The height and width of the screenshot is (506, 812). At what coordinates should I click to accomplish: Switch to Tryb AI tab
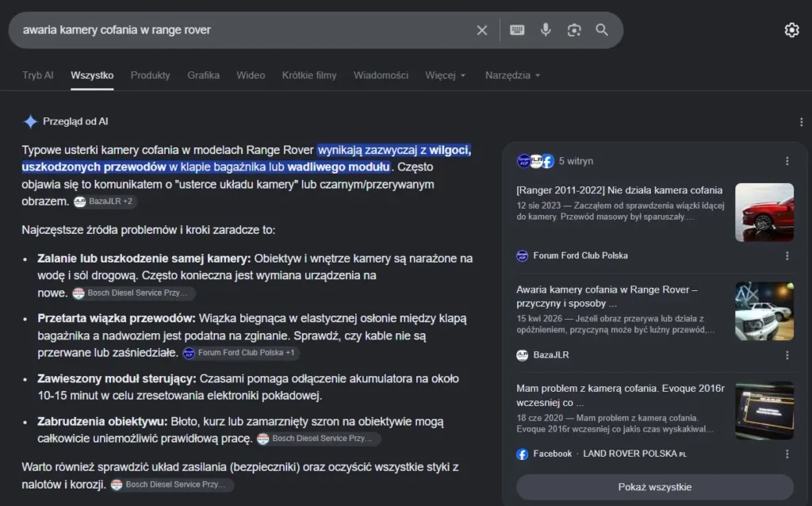pyautogui.click(x=38, y=75)
